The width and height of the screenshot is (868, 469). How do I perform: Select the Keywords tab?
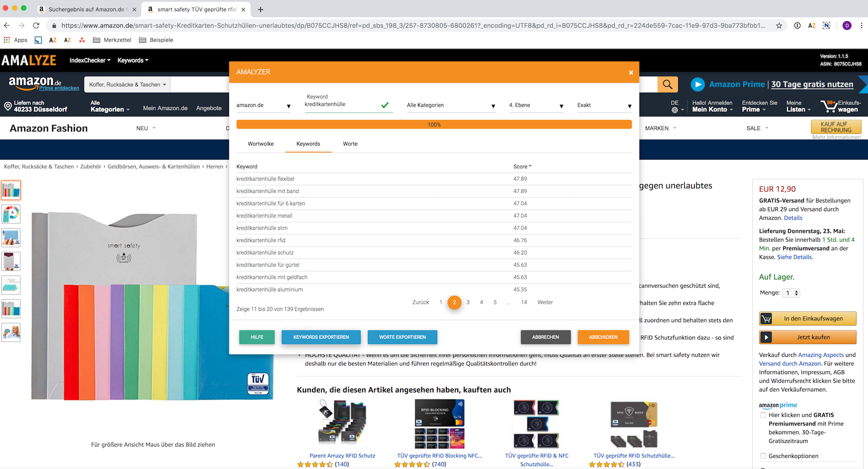(308, 144)
